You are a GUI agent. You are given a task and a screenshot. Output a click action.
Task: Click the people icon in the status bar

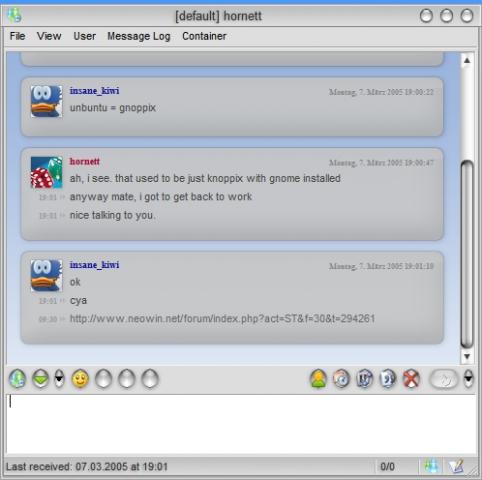click(432, 466)
